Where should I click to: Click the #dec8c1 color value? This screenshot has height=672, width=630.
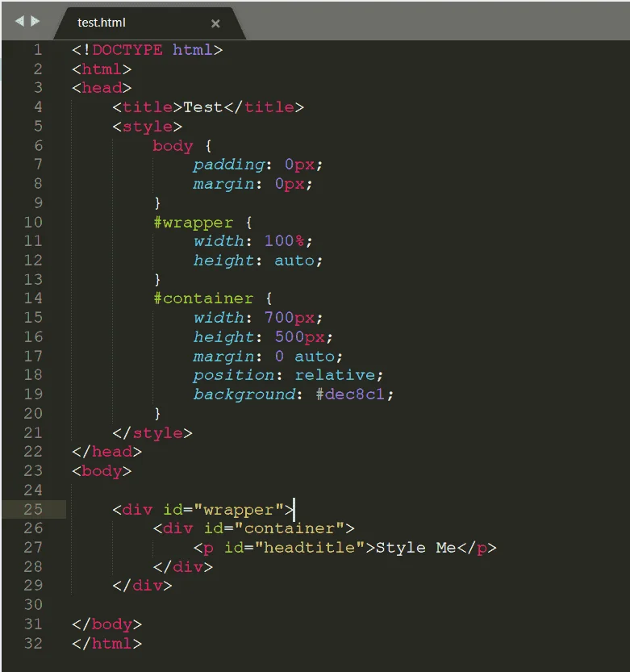pyautogui.click(x=350, y=394)
